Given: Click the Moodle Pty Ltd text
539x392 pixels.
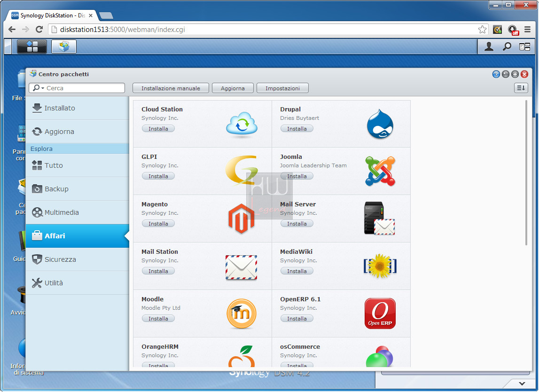Looking at the screenshot, I should tap(161, 308).
